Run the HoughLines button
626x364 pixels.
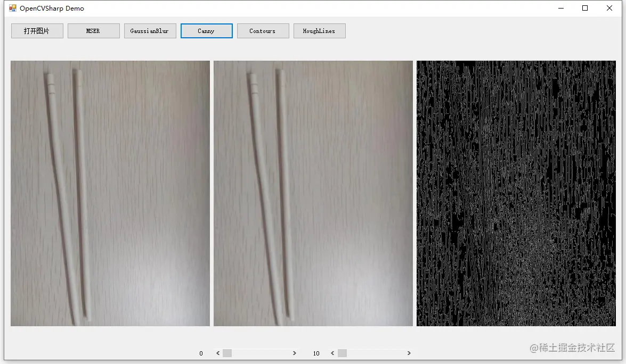click(x=319, y=31)
